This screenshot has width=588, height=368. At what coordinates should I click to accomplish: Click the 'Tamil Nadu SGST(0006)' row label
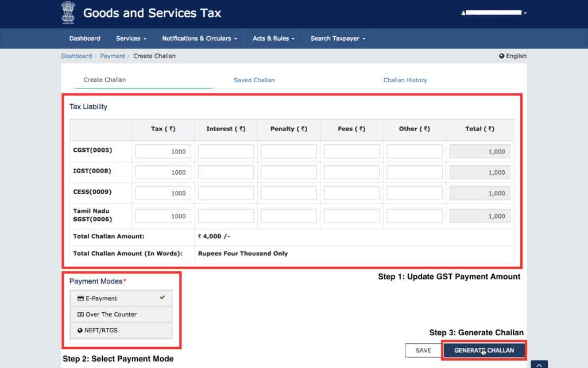click(92, 215)
